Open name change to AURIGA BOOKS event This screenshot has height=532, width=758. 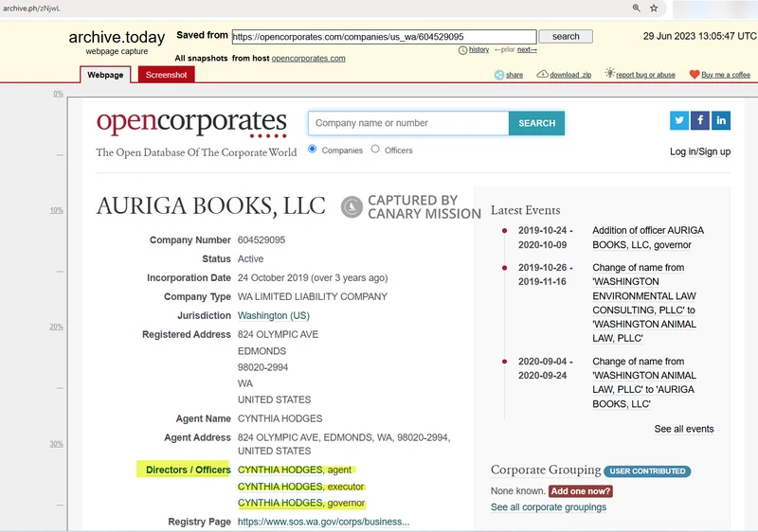point(644,382)
